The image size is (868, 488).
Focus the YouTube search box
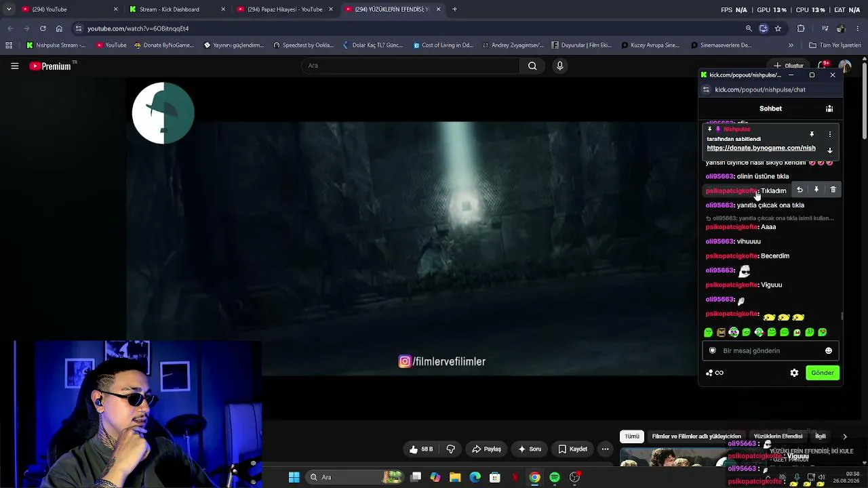click(410, 66)
